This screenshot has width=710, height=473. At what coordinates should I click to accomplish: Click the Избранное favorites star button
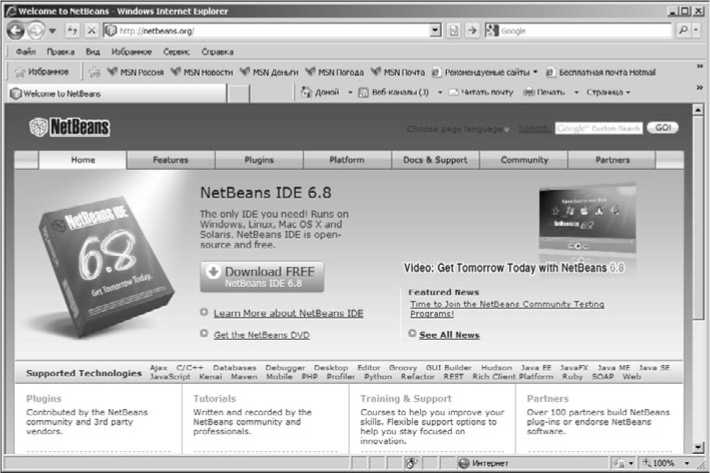point(42,72)
